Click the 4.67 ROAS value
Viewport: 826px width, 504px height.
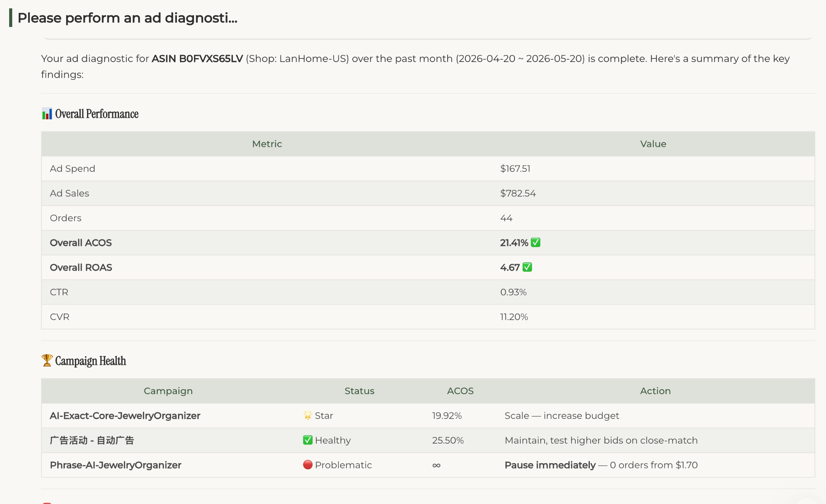click(x=510, y=267)
